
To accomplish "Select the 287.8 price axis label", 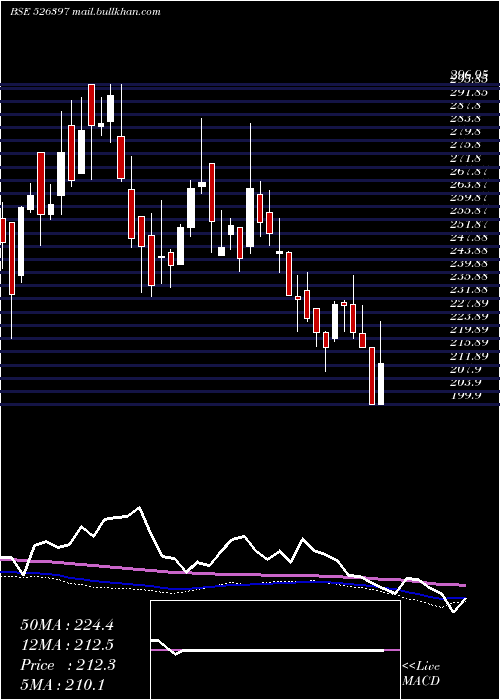I will pyautogui.click(x=466, y=106).
